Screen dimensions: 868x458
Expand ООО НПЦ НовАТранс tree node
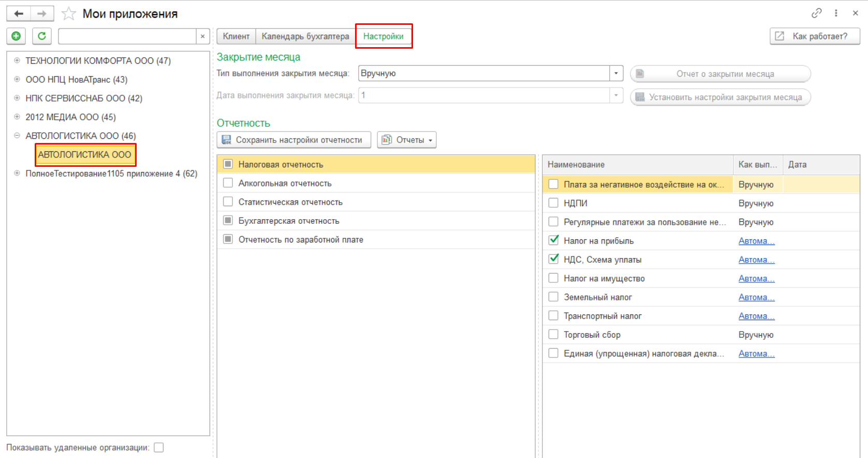17,79
